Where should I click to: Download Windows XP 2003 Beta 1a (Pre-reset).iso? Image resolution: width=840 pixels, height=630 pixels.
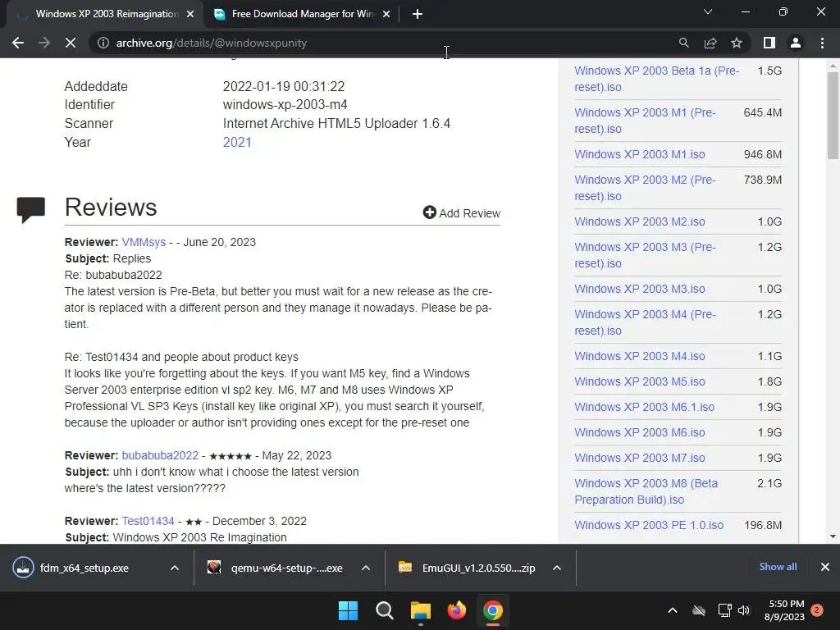coord(656,79)
